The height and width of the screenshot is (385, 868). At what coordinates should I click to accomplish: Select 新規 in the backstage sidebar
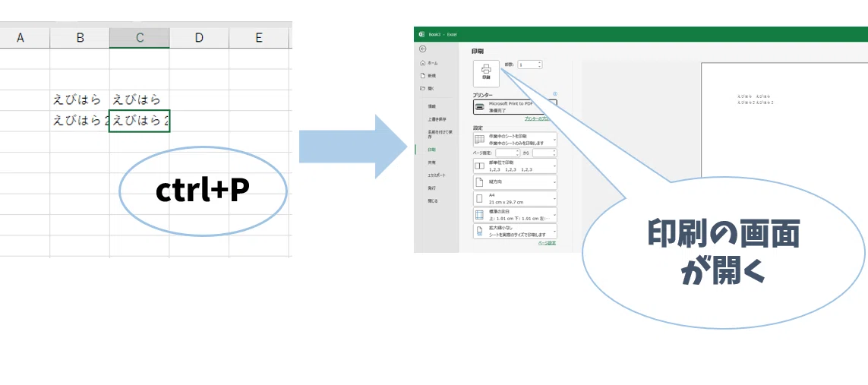[429, 75]
